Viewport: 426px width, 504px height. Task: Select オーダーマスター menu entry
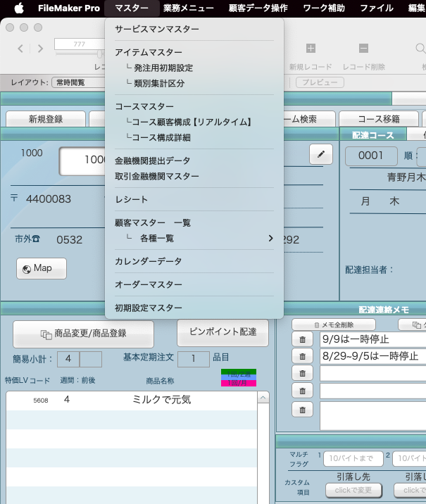[194, 284]
